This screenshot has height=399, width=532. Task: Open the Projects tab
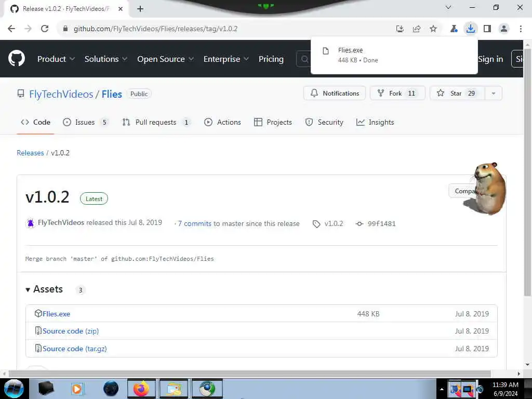tap(273, 122)
